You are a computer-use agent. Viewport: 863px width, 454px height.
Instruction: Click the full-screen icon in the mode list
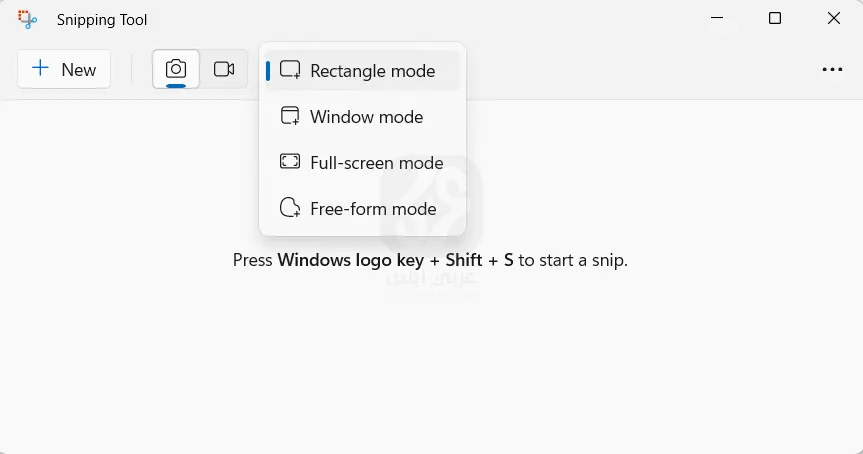point(290,162)
